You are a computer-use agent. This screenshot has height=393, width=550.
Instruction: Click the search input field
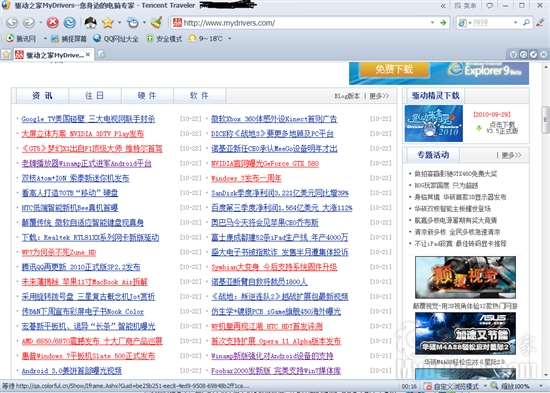[x=492, y=23]
